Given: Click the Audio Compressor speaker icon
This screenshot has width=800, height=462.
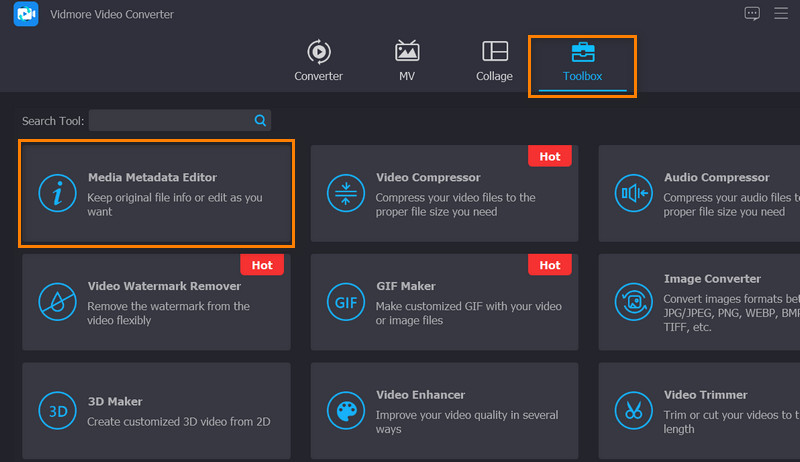Looking at the screenshot, I should coord(633,193).
